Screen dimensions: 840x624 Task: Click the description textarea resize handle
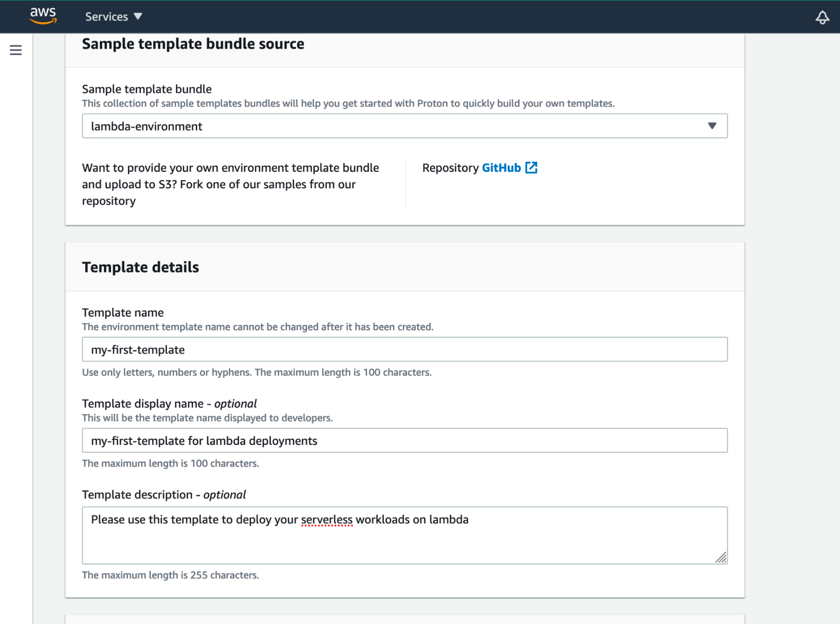721,558
